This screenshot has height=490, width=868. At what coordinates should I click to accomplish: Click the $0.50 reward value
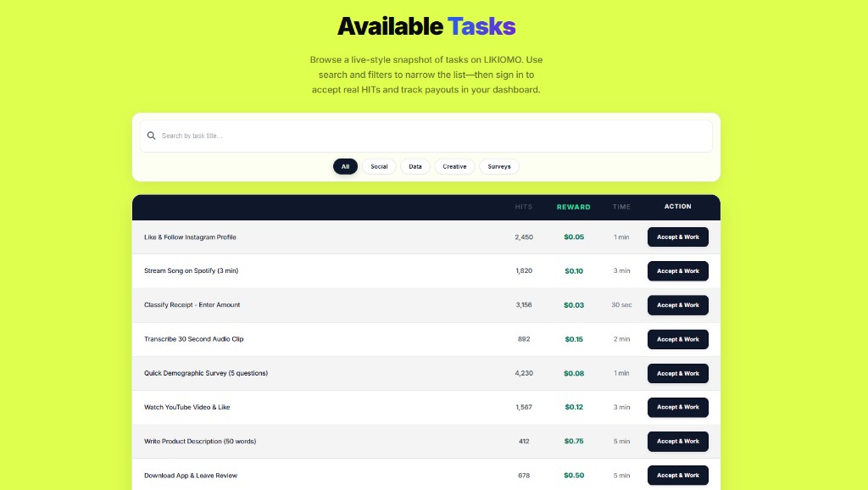574,476
